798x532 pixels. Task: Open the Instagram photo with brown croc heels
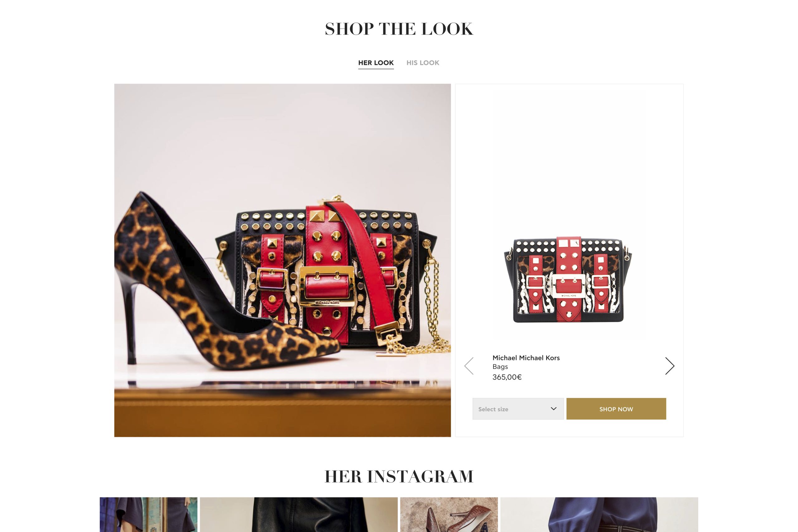click(x=449, y=515)
